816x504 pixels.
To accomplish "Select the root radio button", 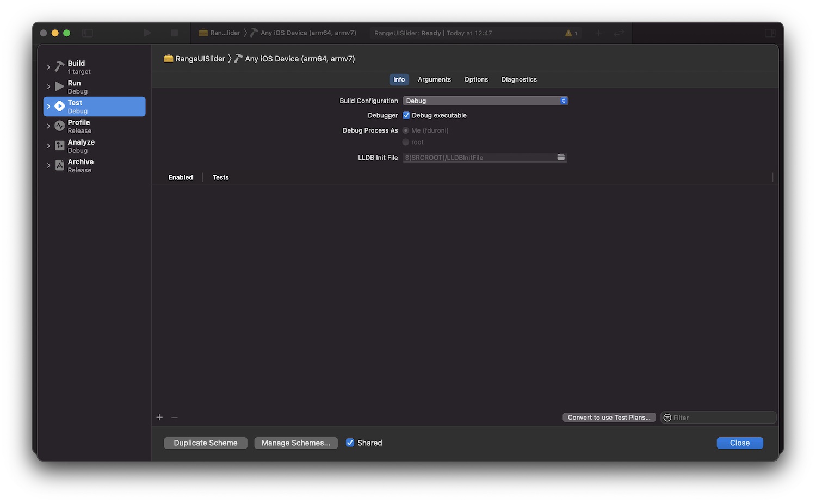I will (405, 142).
